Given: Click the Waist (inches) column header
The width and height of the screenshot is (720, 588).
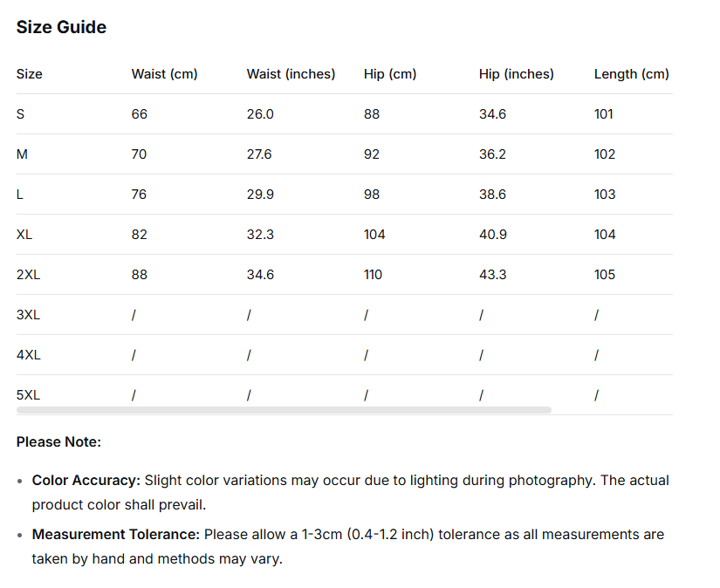Looking at the screenshot, I should coord(291,74).
